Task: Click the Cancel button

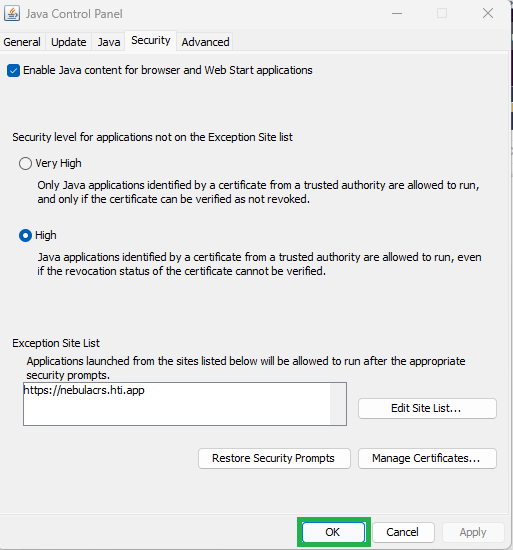Action: point(403,532)
